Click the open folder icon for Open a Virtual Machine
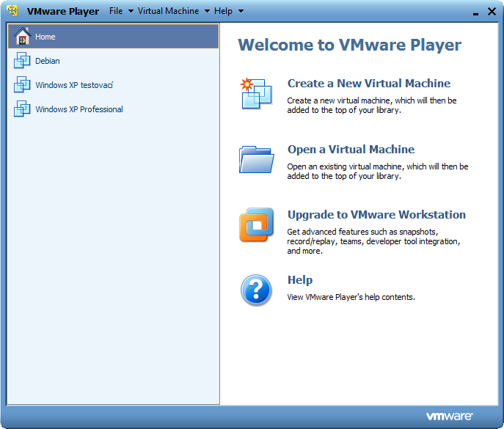Image resolution: width=504 pixels, height=429 pixels. pos(257,159)
